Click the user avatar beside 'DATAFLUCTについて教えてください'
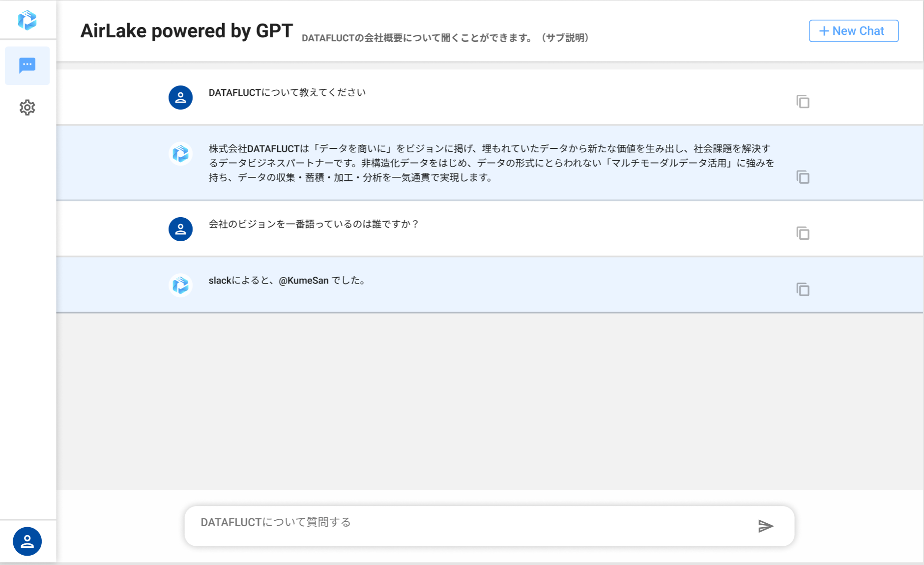Screen dimensions: 924x565 click(180, 97)
